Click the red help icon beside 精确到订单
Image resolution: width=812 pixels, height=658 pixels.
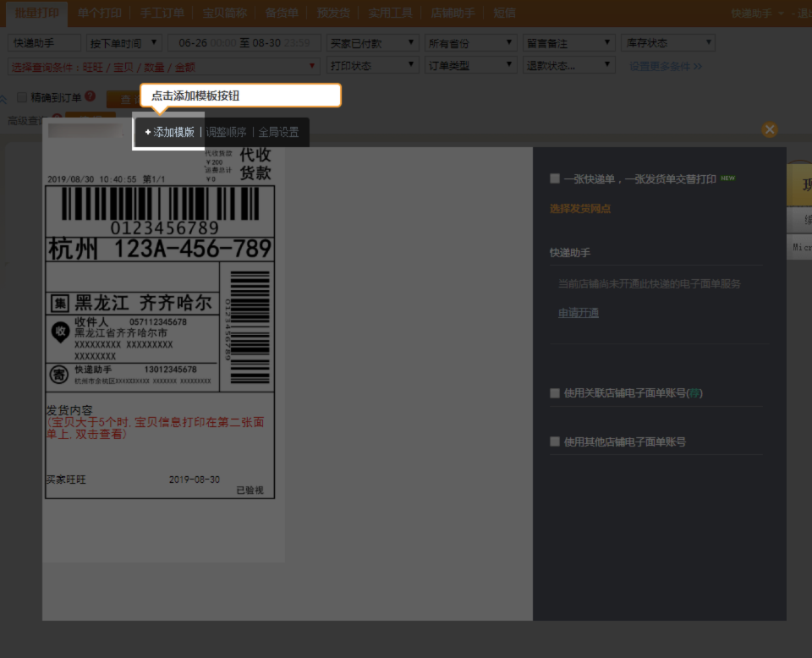click(91, 96)
